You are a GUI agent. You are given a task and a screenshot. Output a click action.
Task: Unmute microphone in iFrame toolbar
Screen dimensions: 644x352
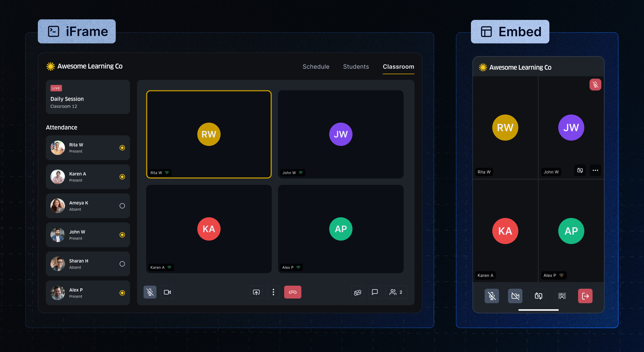pos(150,292)
